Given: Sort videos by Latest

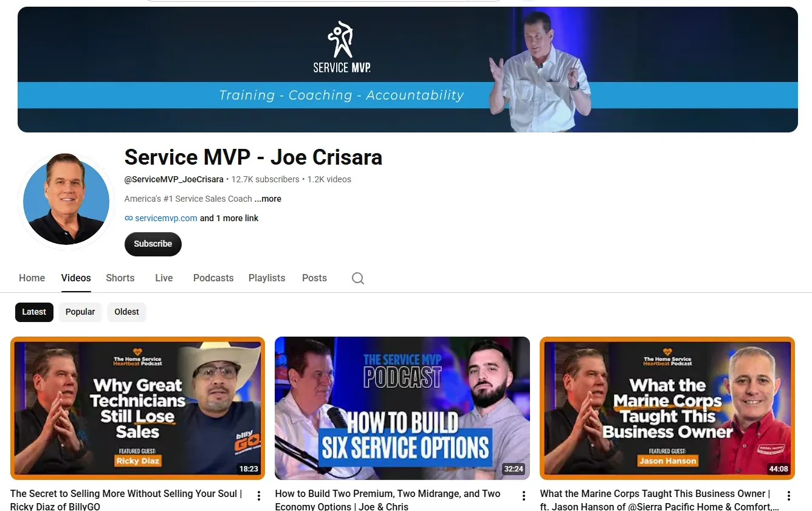Looking at the screenshot, I should click(x=34, y=312).
